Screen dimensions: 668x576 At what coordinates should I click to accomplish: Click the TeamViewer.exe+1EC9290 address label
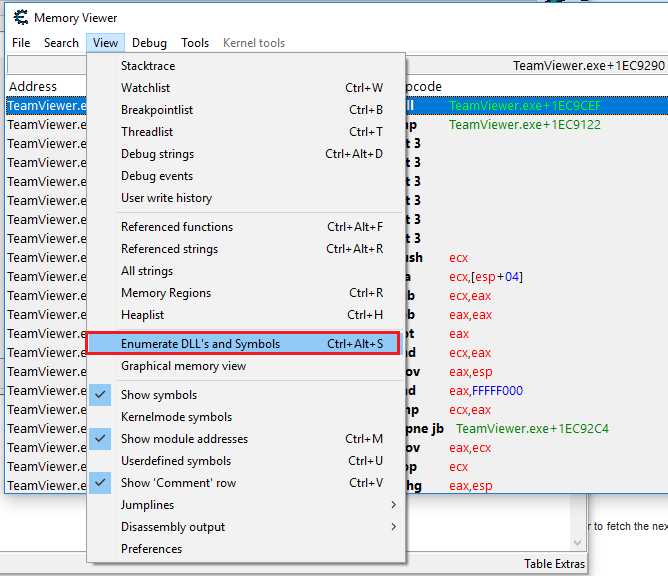click(x=588, y=66)
